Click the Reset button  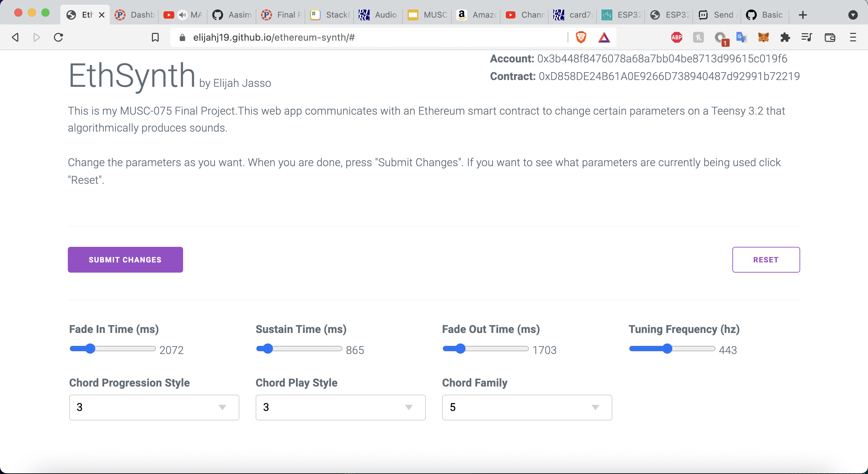pos(766,260)
